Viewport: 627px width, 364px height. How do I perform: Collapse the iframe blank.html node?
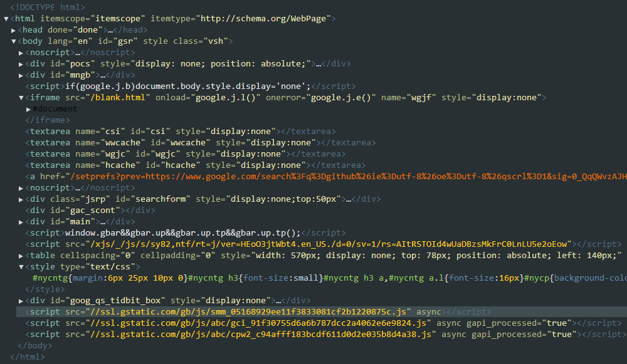(x=21, y=97)
